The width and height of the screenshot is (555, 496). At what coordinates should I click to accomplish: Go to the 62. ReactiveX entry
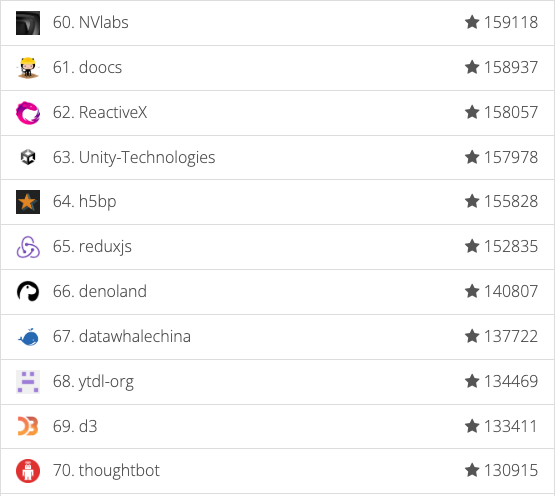click(x=100, y=112)
